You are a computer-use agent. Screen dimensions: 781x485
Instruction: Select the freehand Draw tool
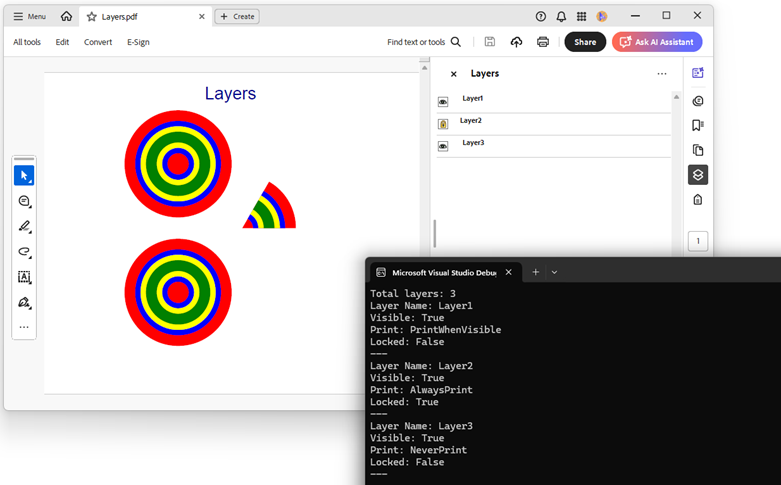pyautogui.click(x=24, y=252)
